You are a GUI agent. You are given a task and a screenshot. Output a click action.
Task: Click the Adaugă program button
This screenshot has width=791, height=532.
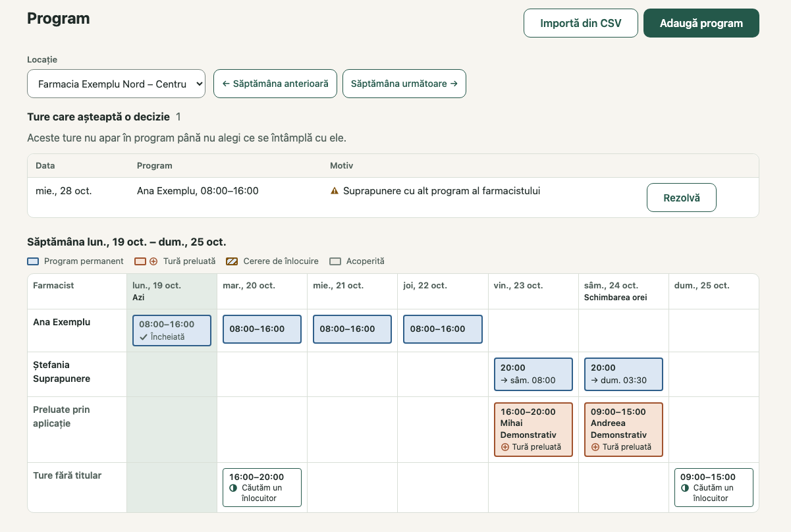coord(701,23)
